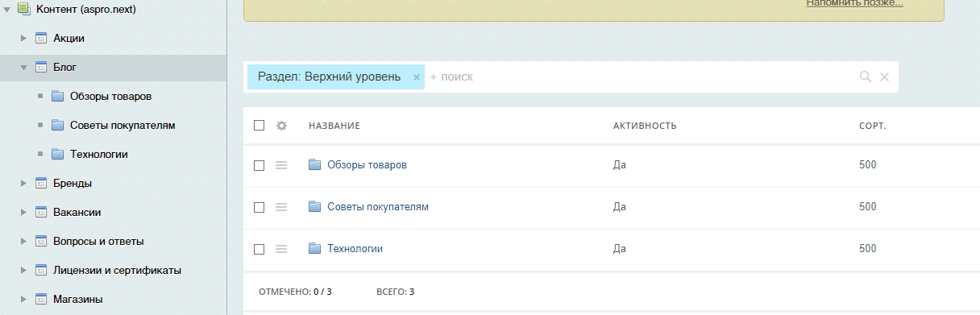Select Лицензии и сертификаты in sidebar
This screenshot has width=980, height=315.
(x=117, y=270)
